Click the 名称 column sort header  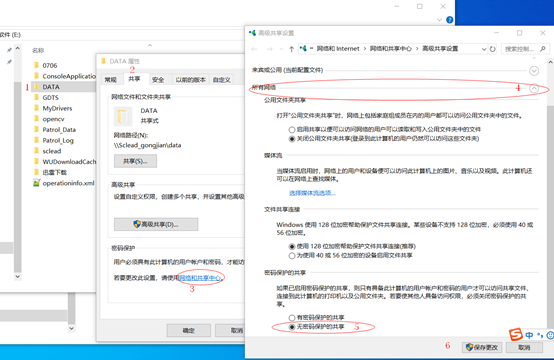coord(38,51)
